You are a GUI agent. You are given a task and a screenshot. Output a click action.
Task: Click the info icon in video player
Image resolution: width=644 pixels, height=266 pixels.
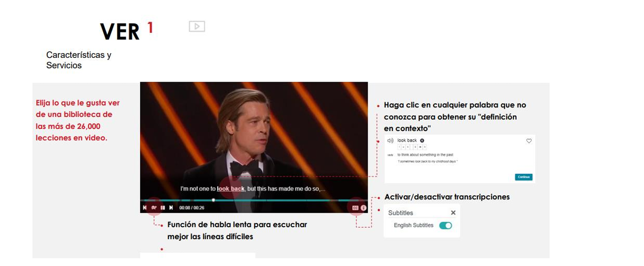coord(364,208)
